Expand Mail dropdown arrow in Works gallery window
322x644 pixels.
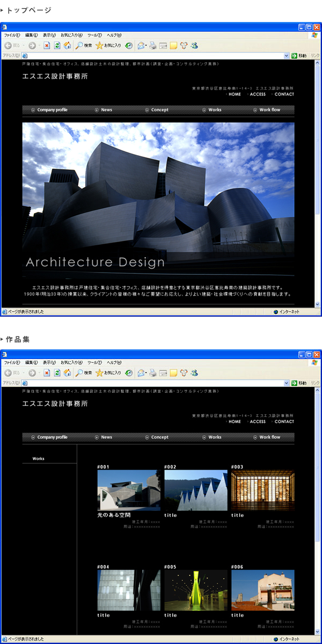tap(147, 373)
